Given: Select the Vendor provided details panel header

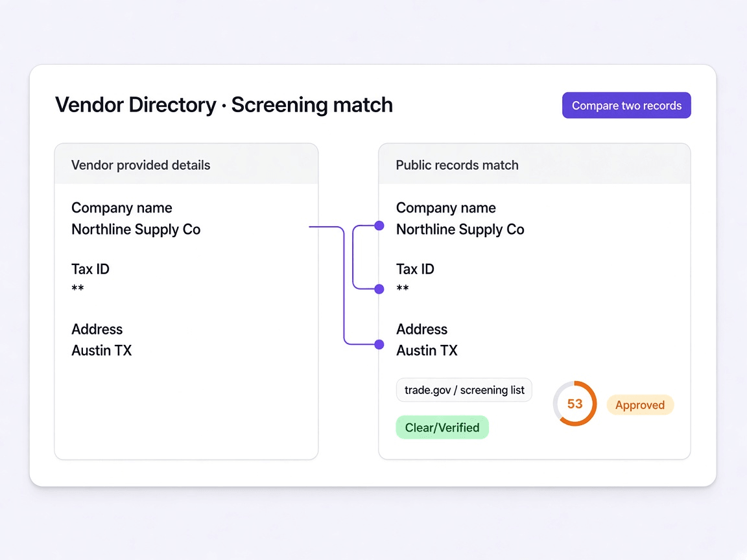Looking at the screenshot, I should coord(186,164).
